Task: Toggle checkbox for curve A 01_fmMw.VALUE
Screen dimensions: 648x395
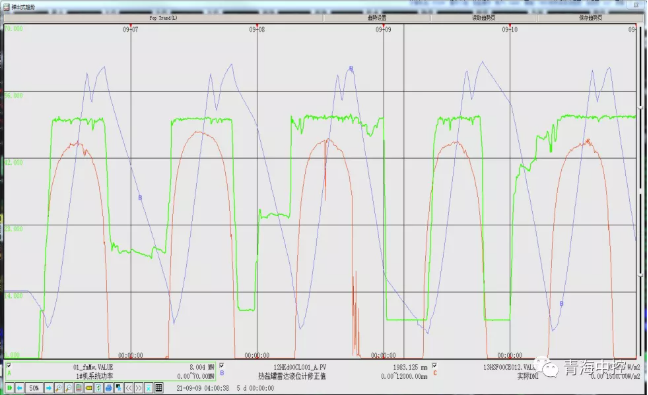Action: coord(9,366)
